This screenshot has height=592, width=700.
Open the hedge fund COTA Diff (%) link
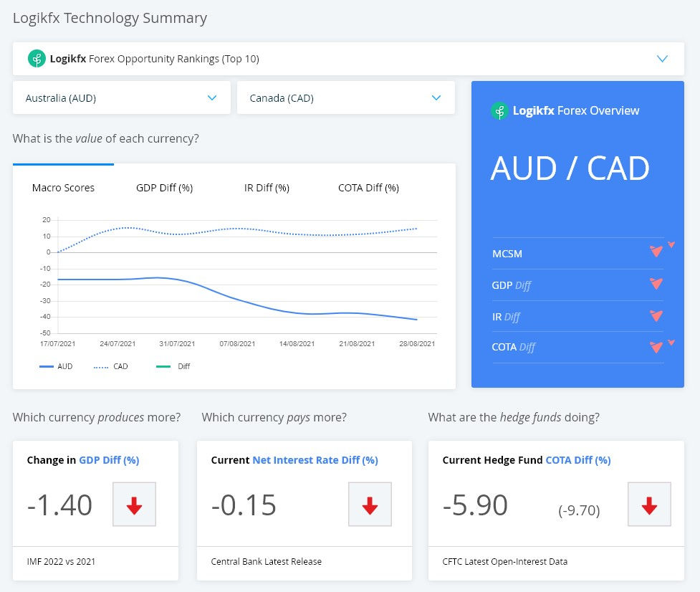578,460
